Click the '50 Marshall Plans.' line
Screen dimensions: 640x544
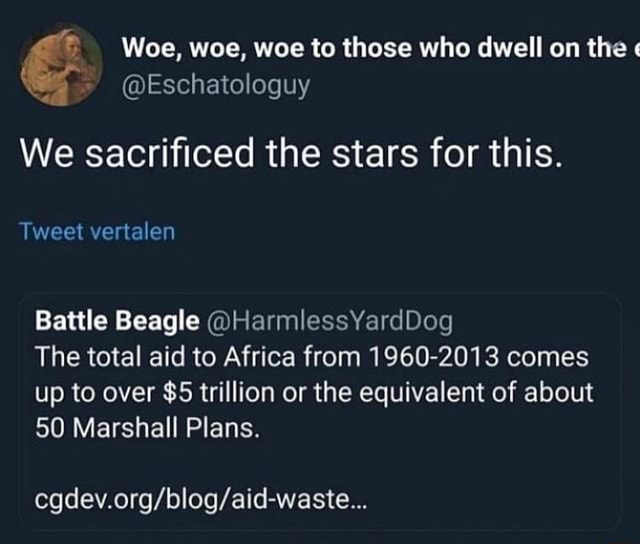(x=147, y=429)
